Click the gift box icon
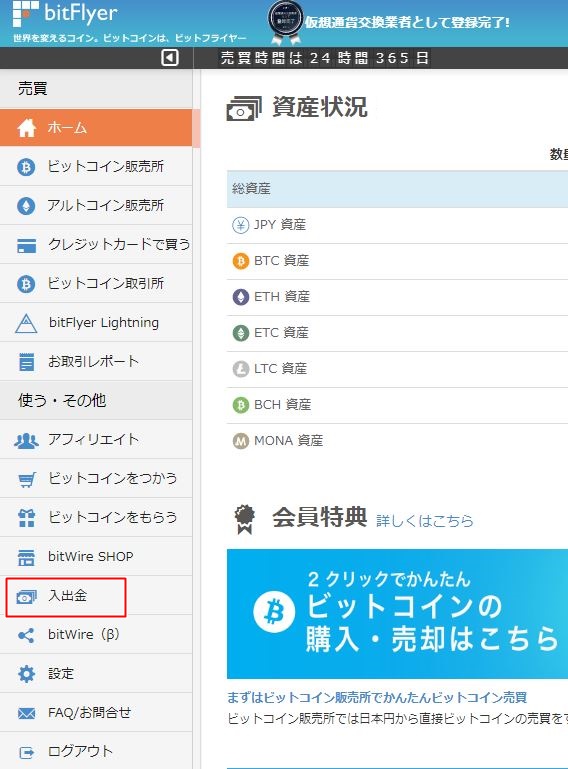Viewport: 568px width, 769px height. [x=26, y=518]
